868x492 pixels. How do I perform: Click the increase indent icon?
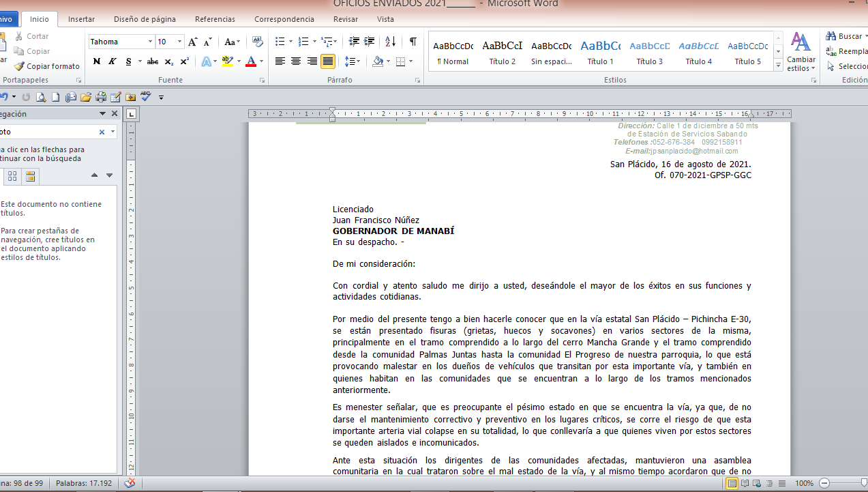point(368,42)
